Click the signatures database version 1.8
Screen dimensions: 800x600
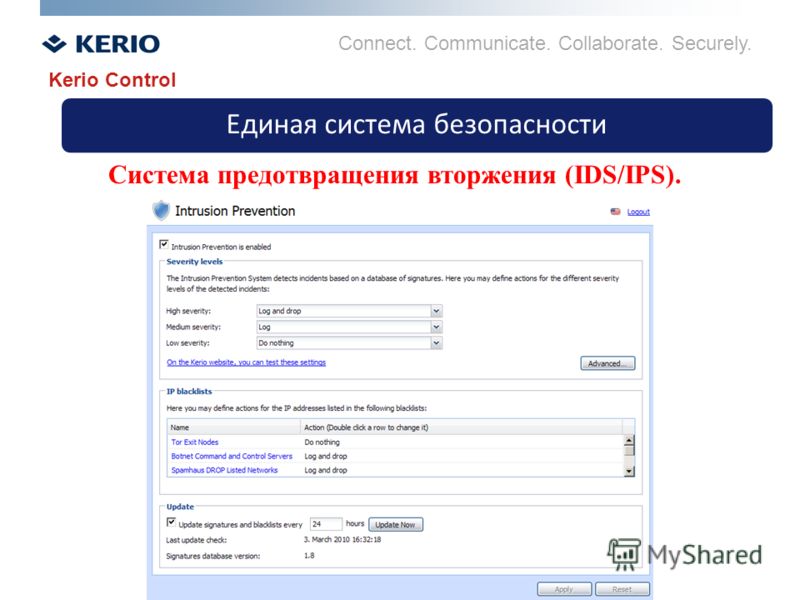pos(309,556)
